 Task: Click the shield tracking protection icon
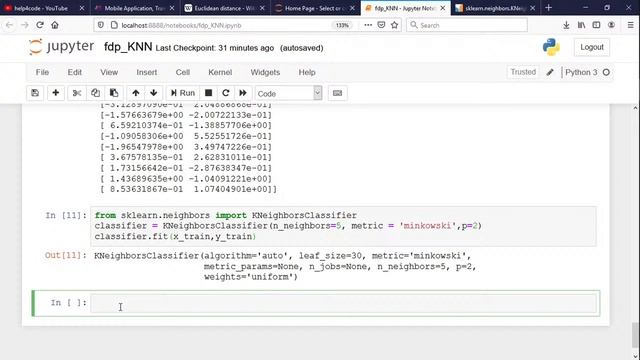(100, 25)
